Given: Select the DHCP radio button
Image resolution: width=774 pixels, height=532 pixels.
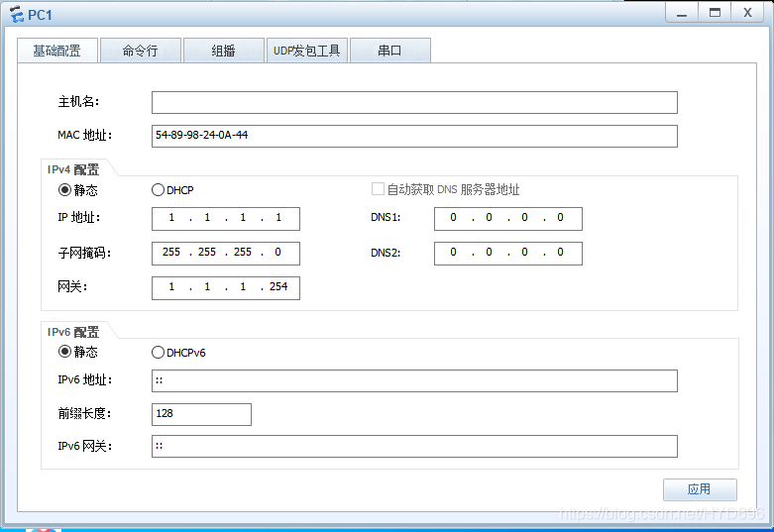Looking at the screenshot, I should coord(158,189).
